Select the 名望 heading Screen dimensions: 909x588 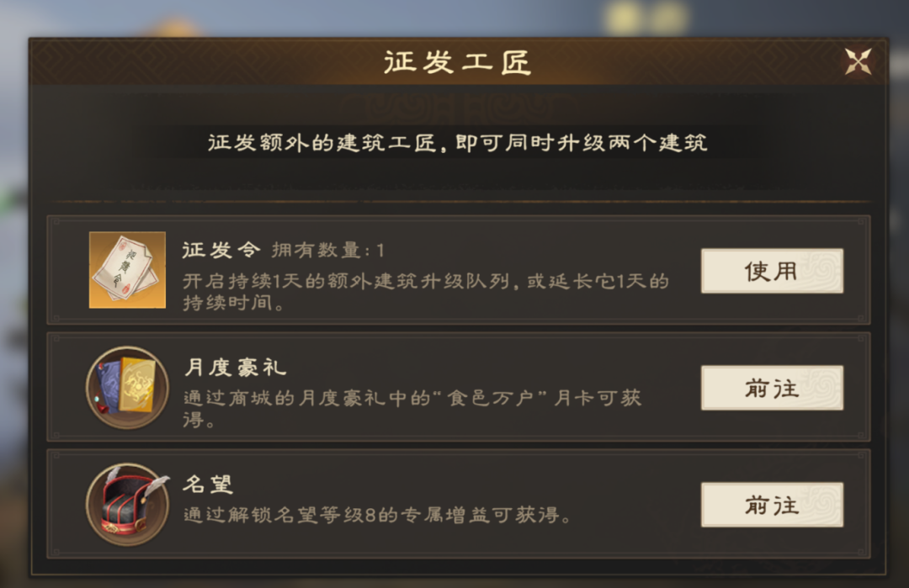pos(208,484)
